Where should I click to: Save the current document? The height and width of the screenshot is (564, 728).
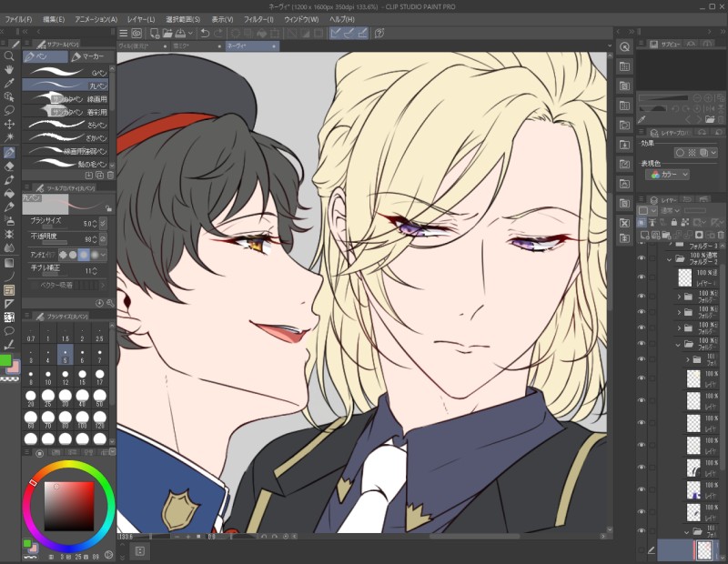(180, 33)
